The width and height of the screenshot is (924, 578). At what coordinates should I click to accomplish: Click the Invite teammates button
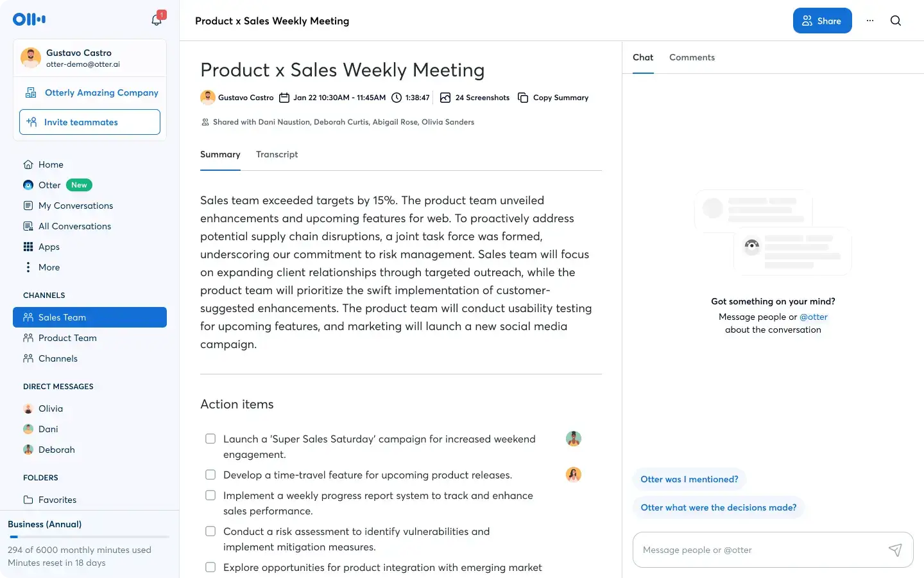click(89, 122)
